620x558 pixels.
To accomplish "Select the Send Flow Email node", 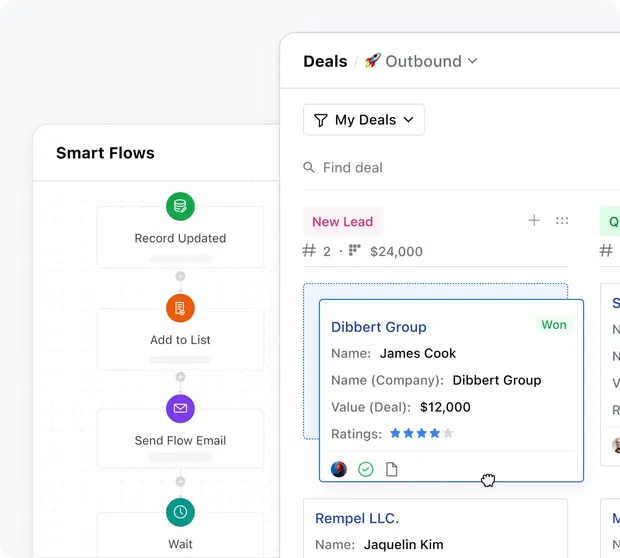I will 180,439.
